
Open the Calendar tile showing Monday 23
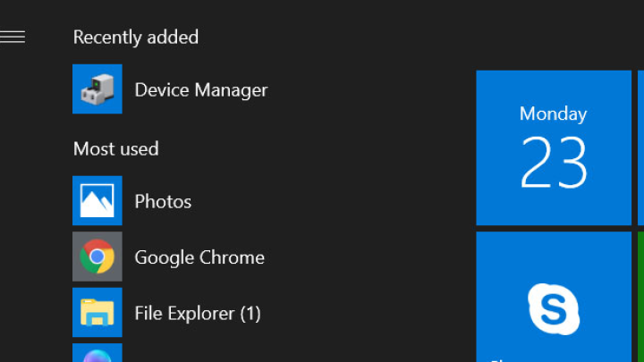pos(554,147)
